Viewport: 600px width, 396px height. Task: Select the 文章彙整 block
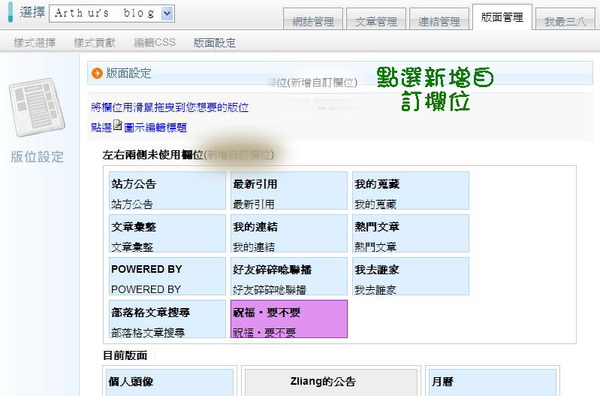pos(167,233)
